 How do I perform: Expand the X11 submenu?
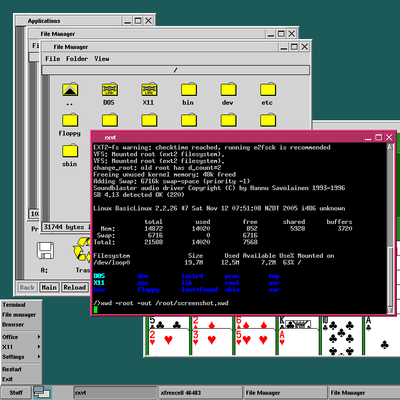point(21,347)
